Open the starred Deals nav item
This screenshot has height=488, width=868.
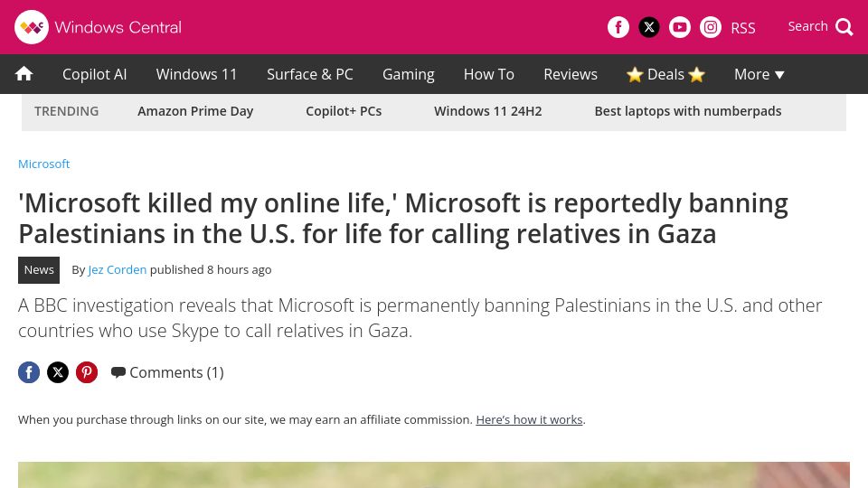[665, 74]
